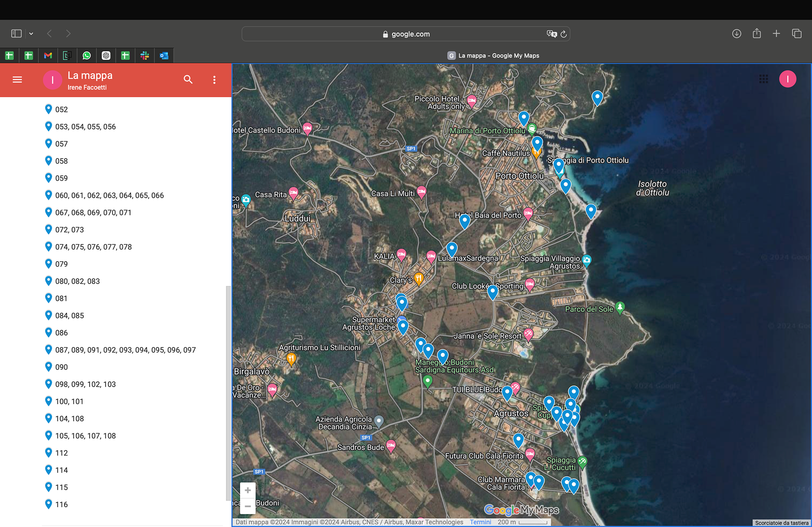Open Safari downloads
The width and height of the screenshot is (812, 527).
point(737,33)
